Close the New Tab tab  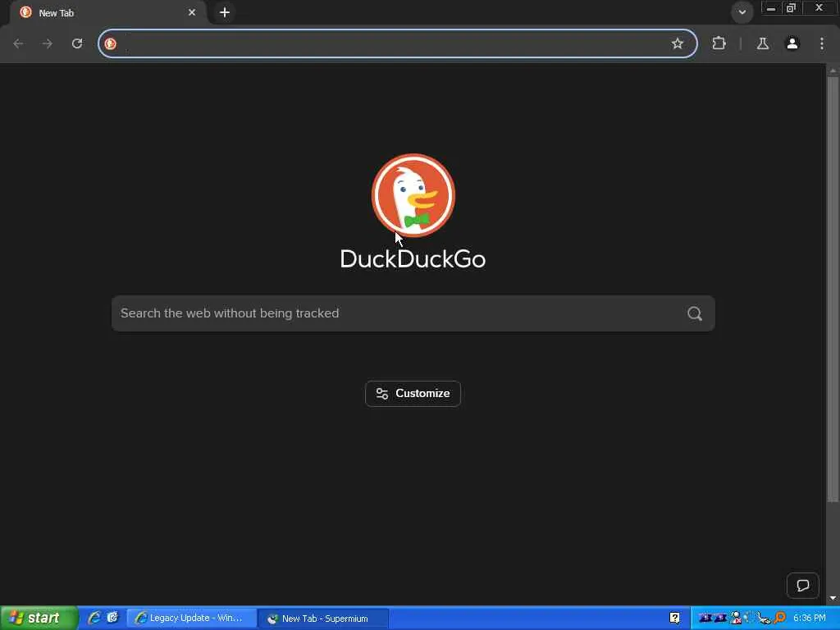coord(192,12)
